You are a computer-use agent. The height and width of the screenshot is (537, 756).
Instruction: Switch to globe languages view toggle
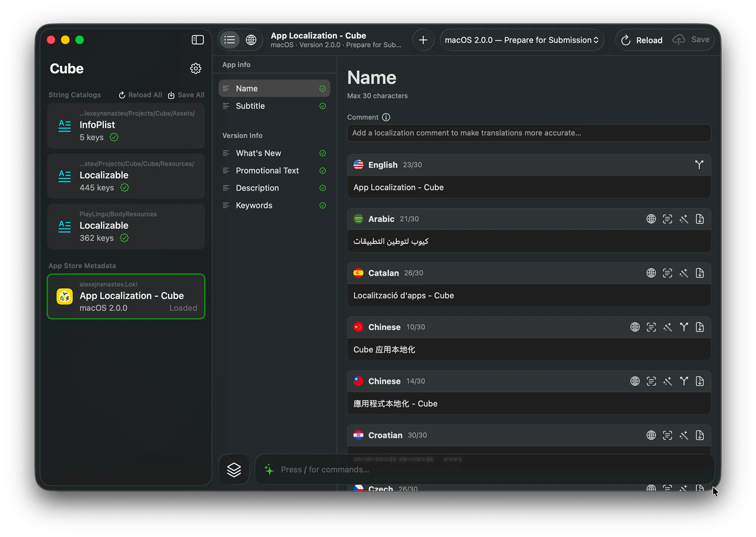pyautogui.click(x=251, y=40)
